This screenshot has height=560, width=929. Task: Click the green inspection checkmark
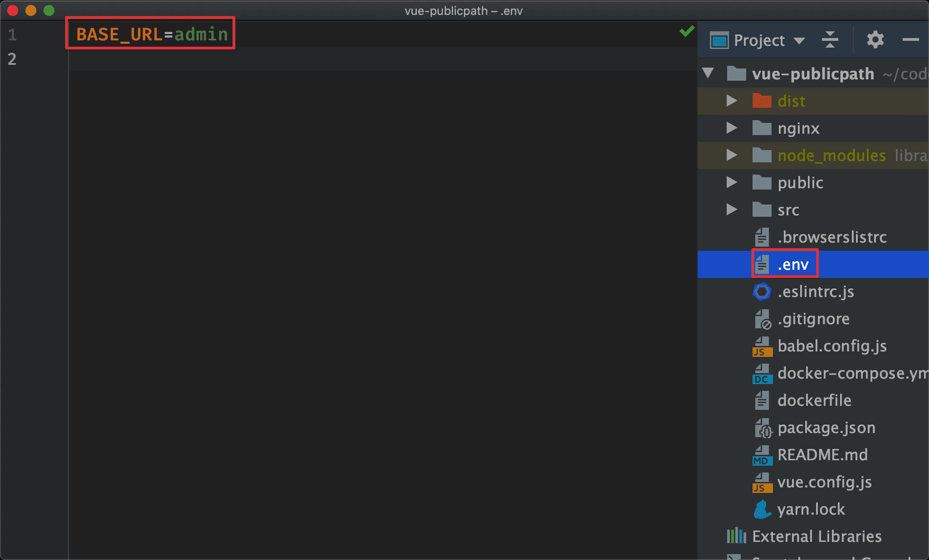pos(687,31)
